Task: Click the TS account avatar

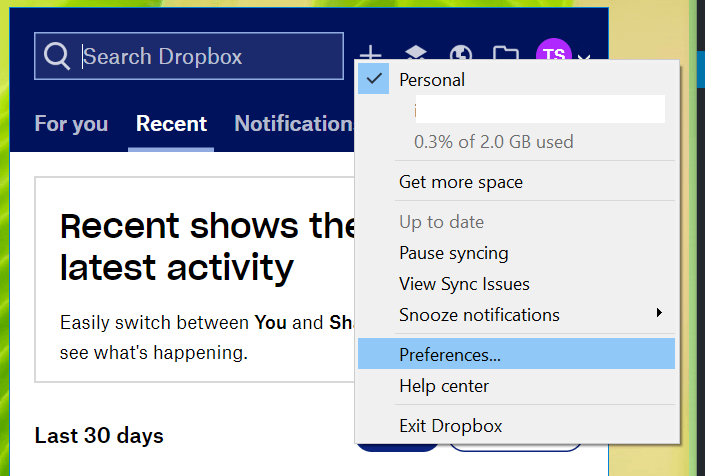Action: pos(553,50)
